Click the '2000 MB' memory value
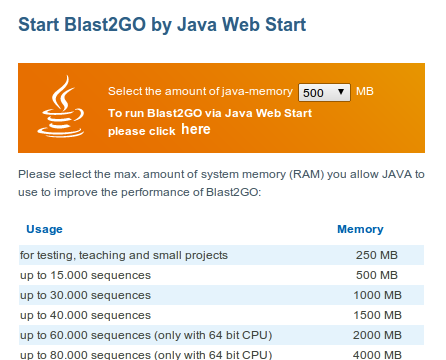 pyautogui.click(x=377, y=335)
